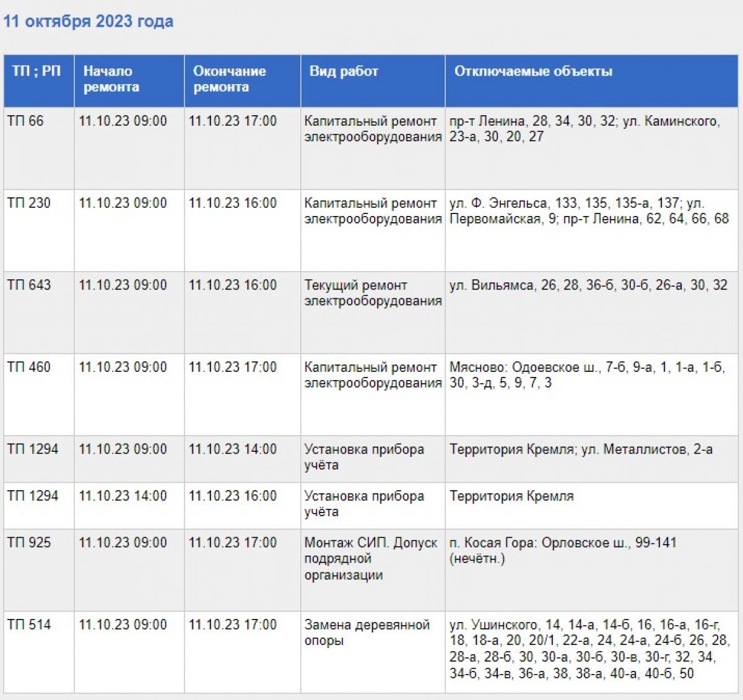Select Территория Кремля; ул. Металлистов cell
The height and width of the screenshot is (700, 743).
click(592, 459)
